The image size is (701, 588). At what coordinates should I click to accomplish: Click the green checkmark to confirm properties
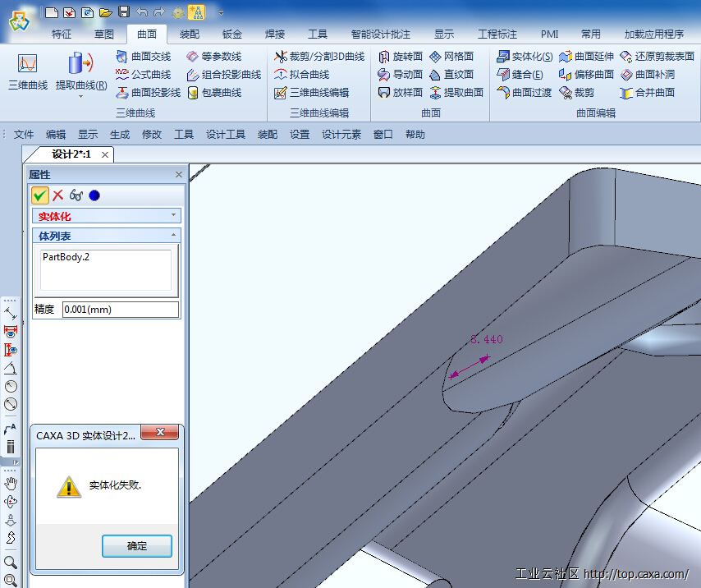(x=39, y=195)
